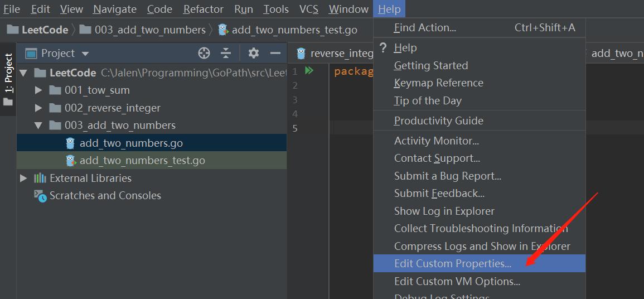This screenshot has height=299, width=644.
Task: Open the add_two_numbers_test.go file in tree
Action: click(142, 161)
